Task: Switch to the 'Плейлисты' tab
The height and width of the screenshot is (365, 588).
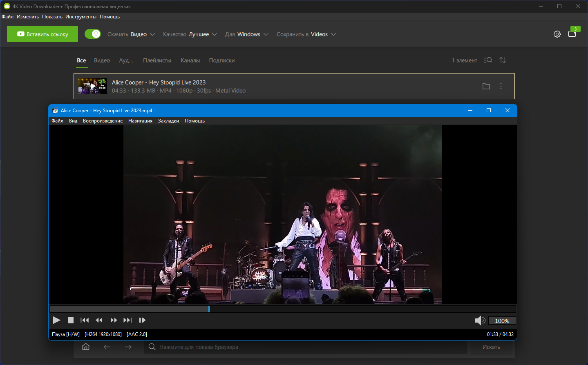Action: click(x=157, y=60)
